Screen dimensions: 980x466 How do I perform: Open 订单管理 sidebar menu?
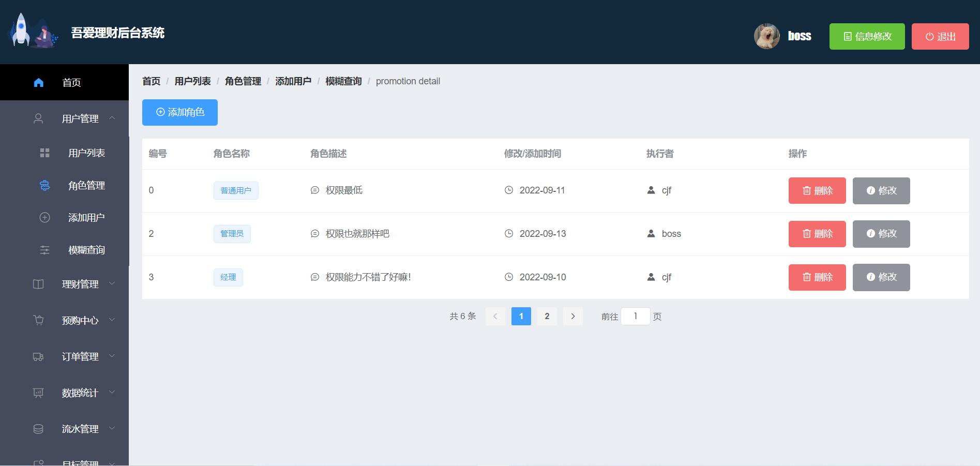pos(64,356)
